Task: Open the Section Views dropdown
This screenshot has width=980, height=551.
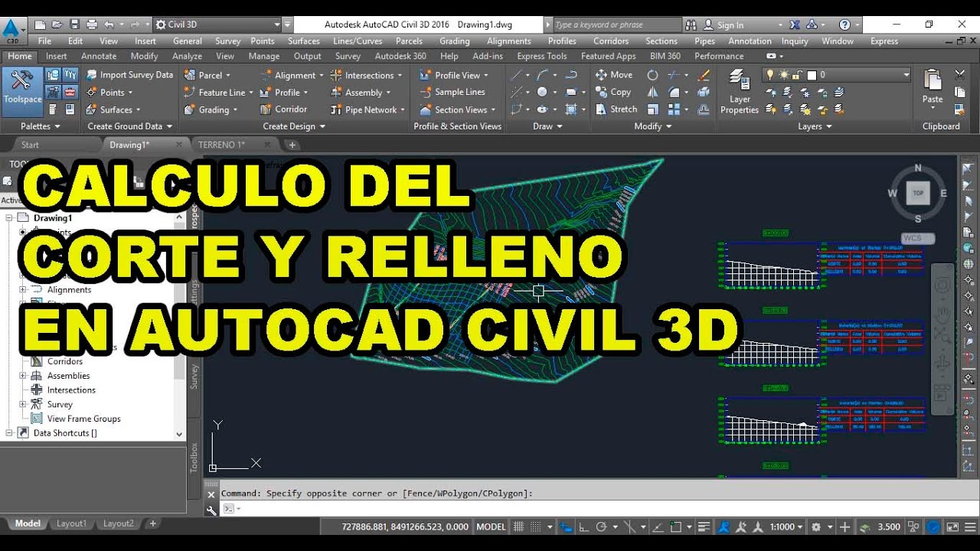Action: pos(458,109)
